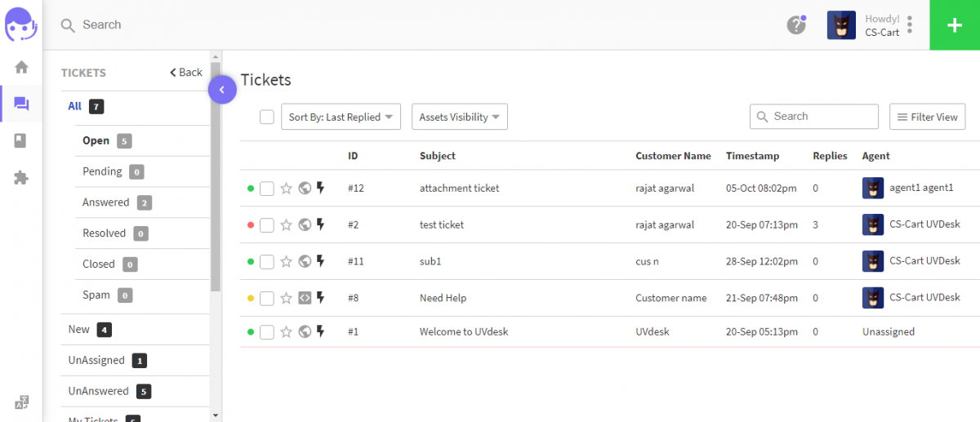This screenshot has width=980, height=422.
Task: Click the green plus create button
Action: click(x=955, y=24)
